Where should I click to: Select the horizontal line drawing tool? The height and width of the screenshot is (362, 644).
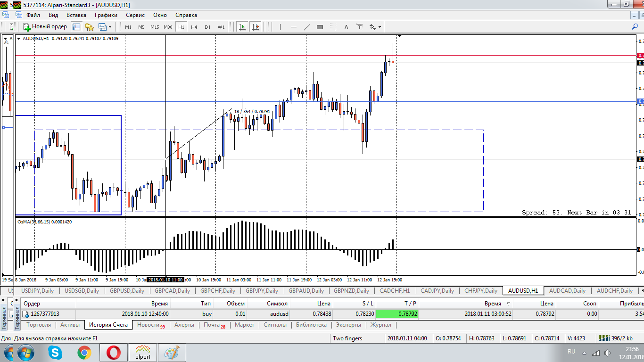(294, 27)
